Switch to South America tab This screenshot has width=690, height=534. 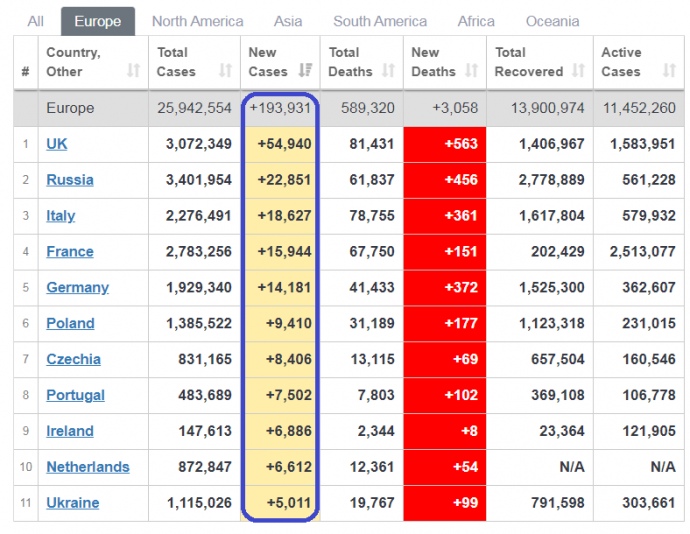tap(380, 21)
